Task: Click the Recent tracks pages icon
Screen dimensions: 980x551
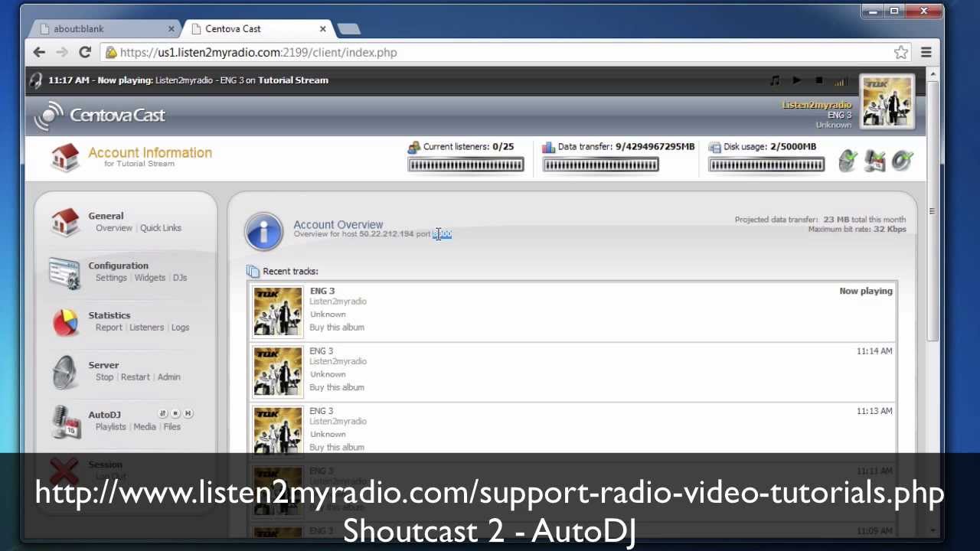Action: tap(253, 272)
